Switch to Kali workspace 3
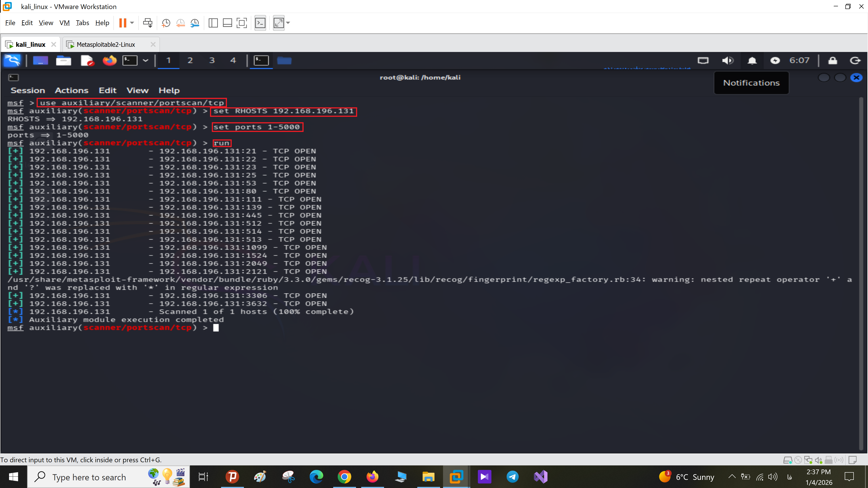 pos(212,61)
